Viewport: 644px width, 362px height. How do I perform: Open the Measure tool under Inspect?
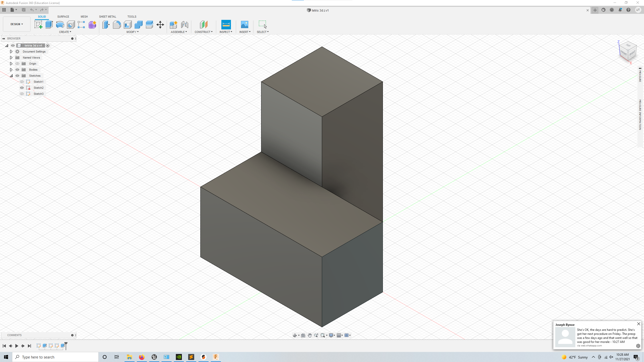pos(226,25)
